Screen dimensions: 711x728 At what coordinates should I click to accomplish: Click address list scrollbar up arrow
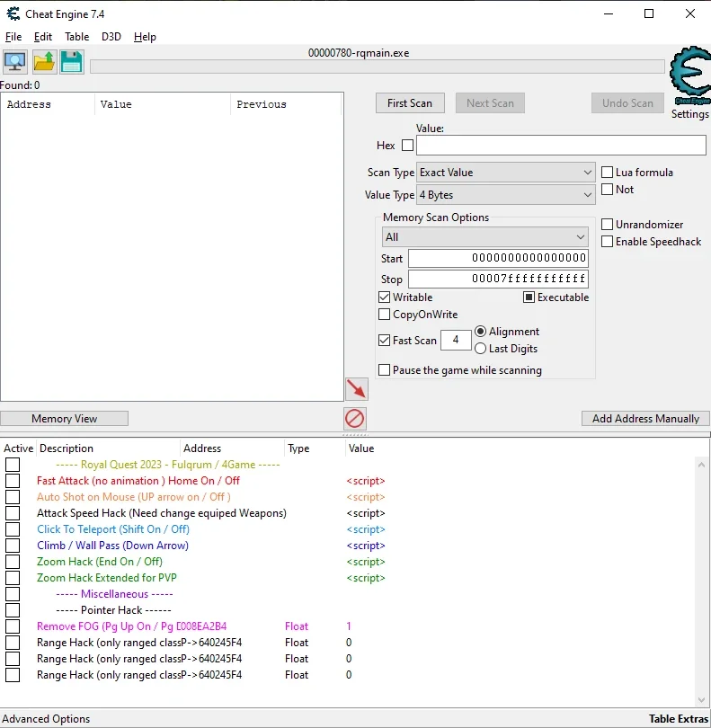point(701,465)
